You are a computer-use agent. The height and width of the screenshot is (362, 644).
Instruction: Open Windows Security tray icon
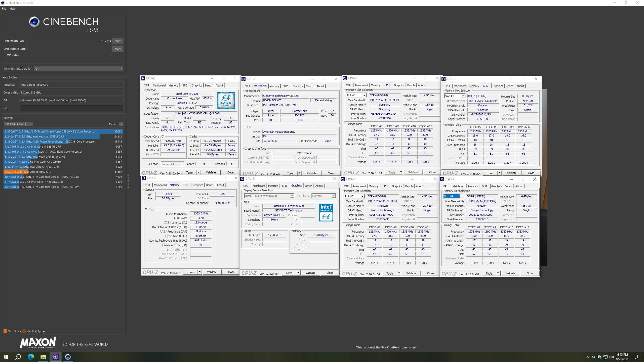pyautogui.click(x=599, y=357)
